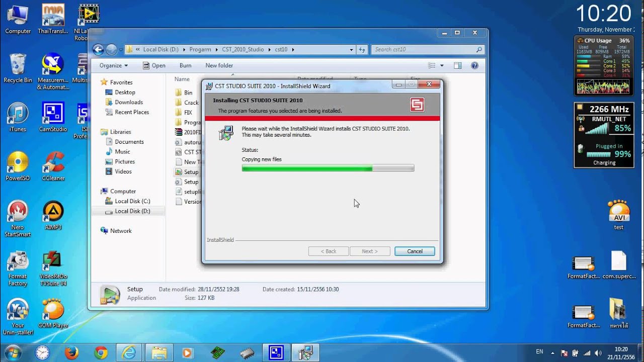Launch Firefox from taskbar
The width and height of the screenshot is (644, 362).
(x=71, y=352)
